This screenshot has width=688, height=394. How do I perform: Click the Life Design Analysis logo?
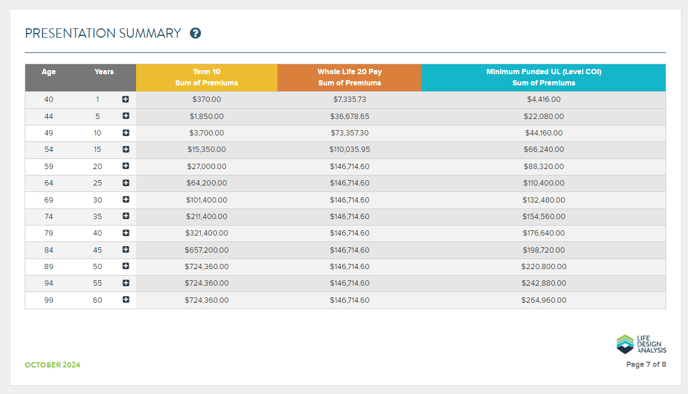pyautogui.click(x=641, y=344)
